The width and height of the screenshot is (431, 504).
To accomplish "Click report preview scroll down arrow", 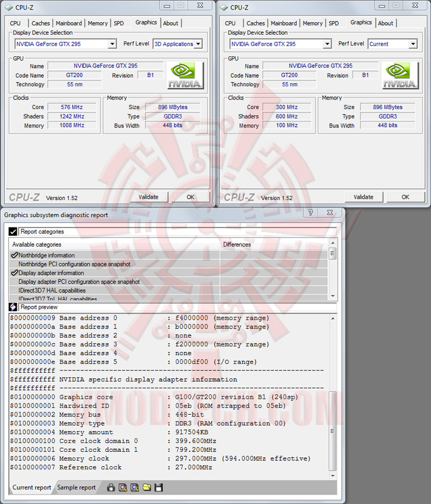I will 333,476.
